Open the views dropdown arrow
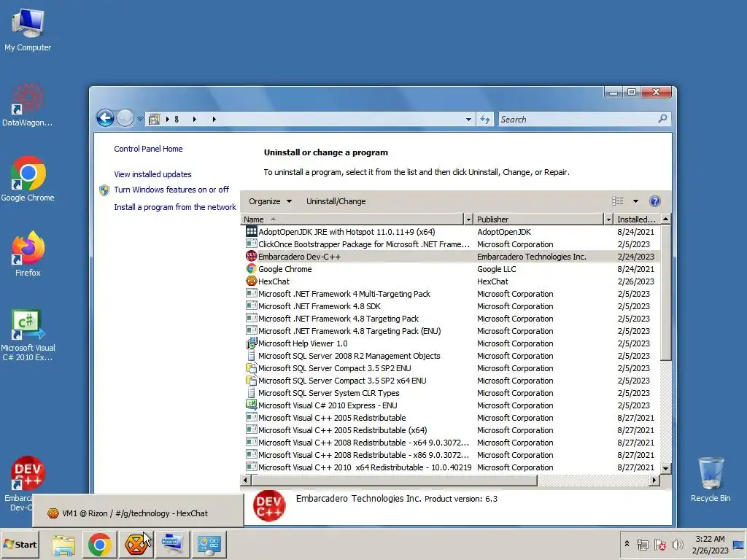The image size is (747, 560). (x=635, y=201)
